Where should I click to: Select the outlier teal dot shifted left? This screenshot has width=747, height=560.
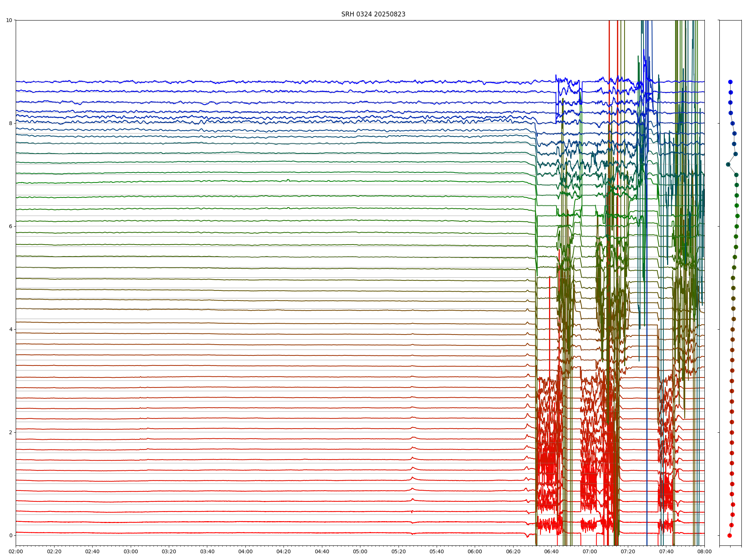[728, 164]
